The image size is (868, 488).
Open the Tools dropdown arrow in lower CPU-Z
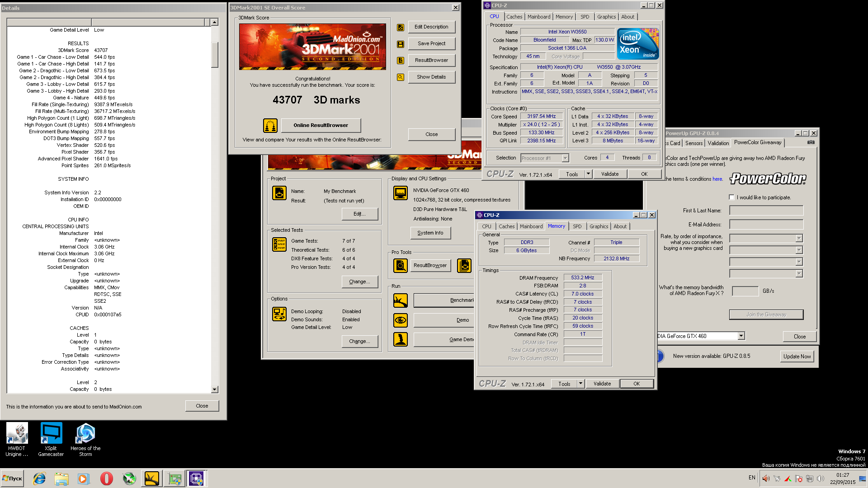(x=580, y=384)
